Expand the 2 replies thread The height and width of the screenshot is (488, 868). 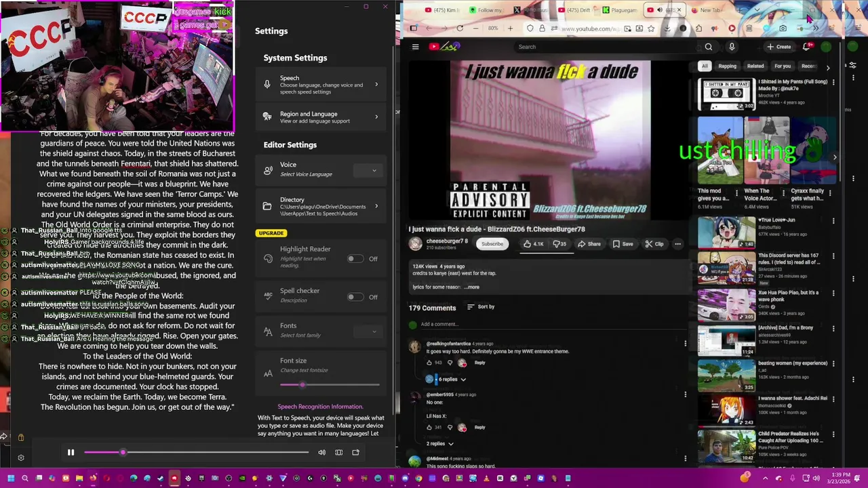tap(439, 444)
